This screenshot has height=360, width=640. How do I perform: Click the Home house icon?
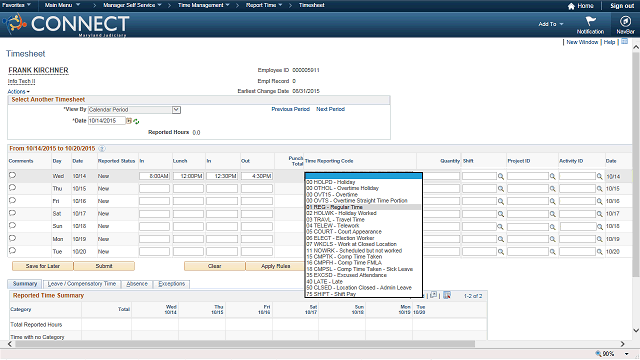(571, 6)
